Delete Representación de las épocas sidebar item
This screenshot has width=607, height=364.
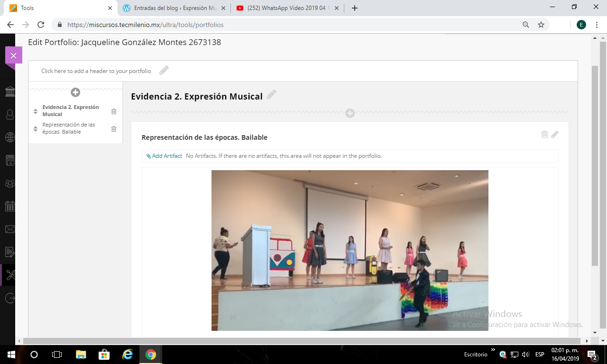(x=114, y=129)
